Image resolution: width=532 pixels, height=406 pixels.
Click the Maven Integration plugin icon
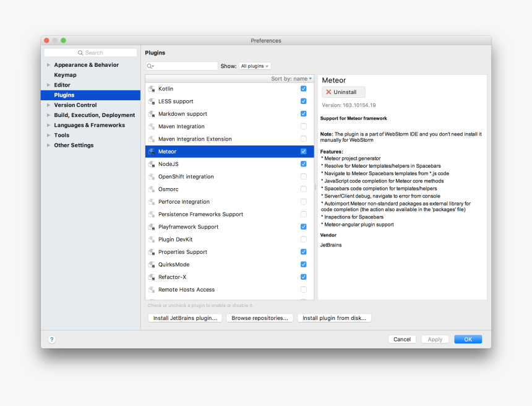[152, 127]
